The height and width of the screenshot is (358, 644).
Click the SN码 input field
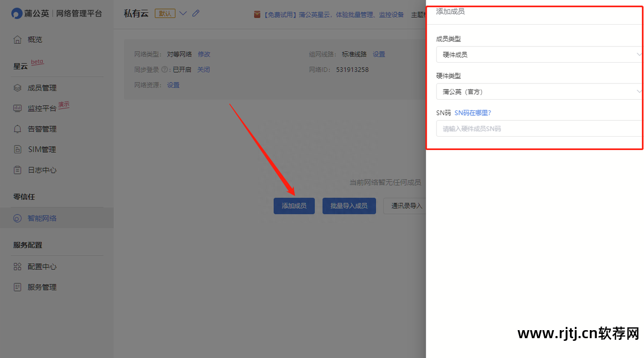pos(538,129)
